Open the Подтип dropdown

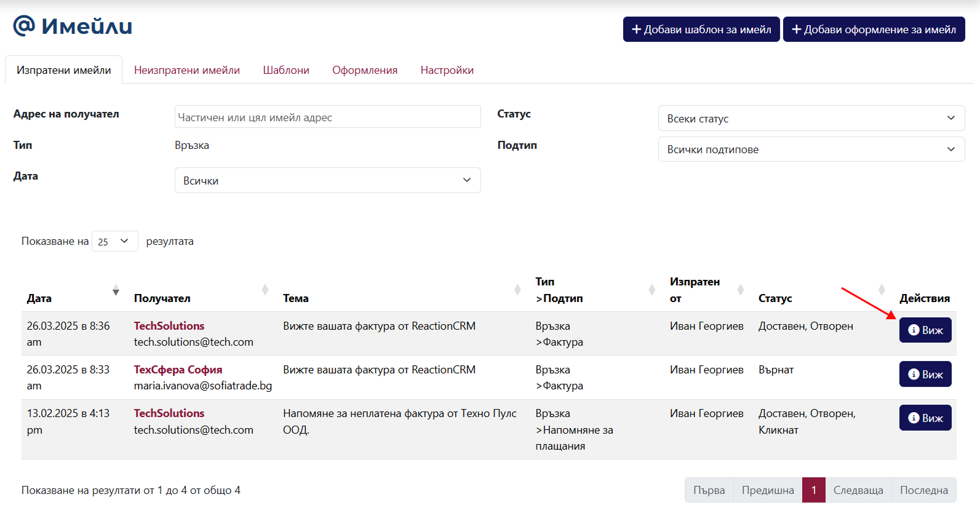click(x=811, y=149)
